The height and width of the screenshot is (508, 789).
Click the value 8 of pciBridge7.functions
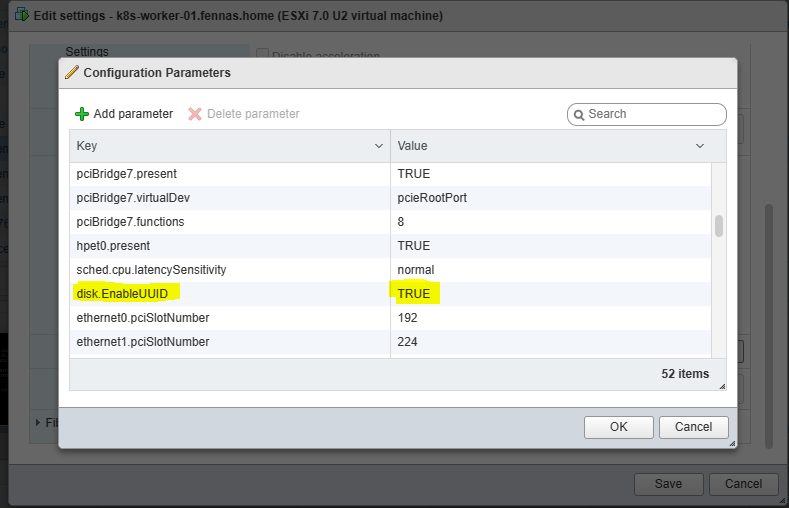(x=401, y=222)
